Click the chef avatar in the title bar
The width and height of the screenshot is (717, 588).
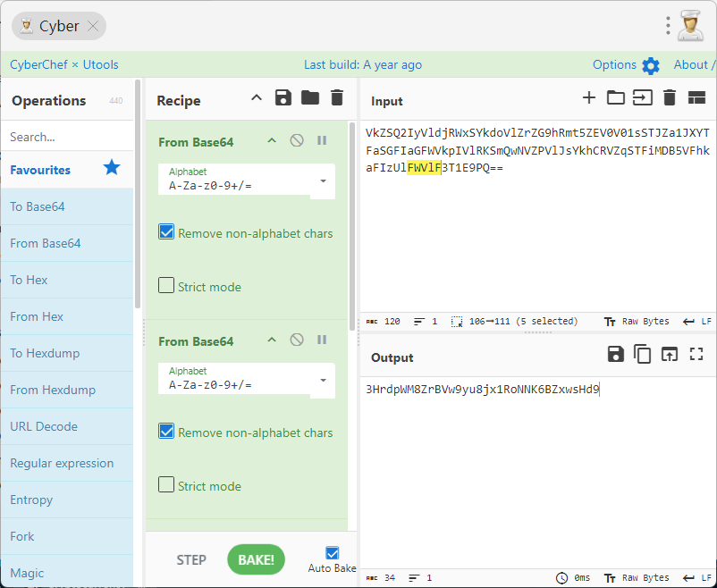point(690,26)
